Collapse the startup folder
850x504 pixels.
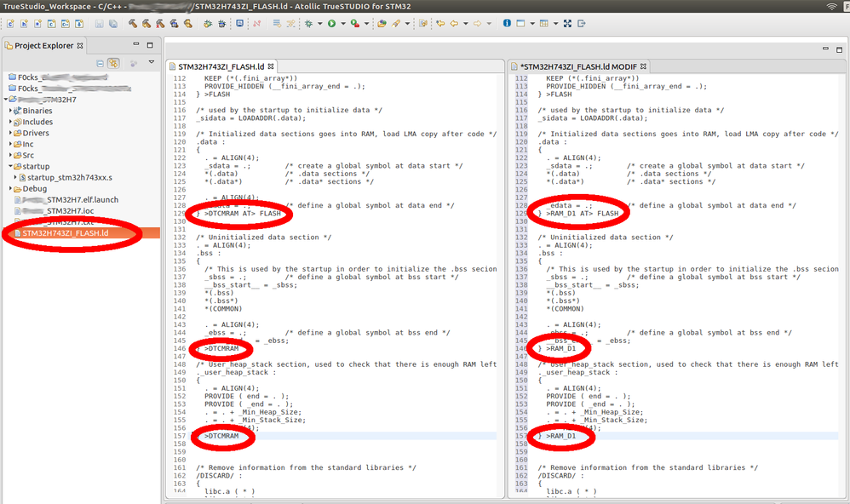coord(10,166)
